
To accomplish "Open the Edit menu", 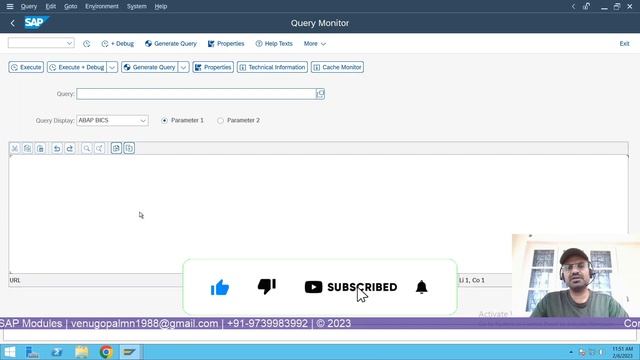I will pos(51,7).
